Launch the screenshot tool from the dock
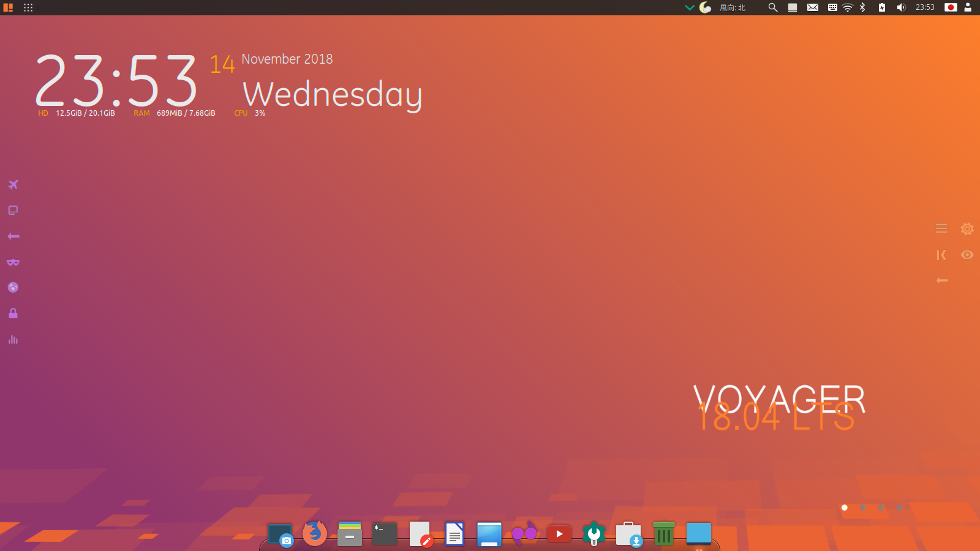Image resolution: width=980 pixels, height=551 pixels. click(281, 534)
